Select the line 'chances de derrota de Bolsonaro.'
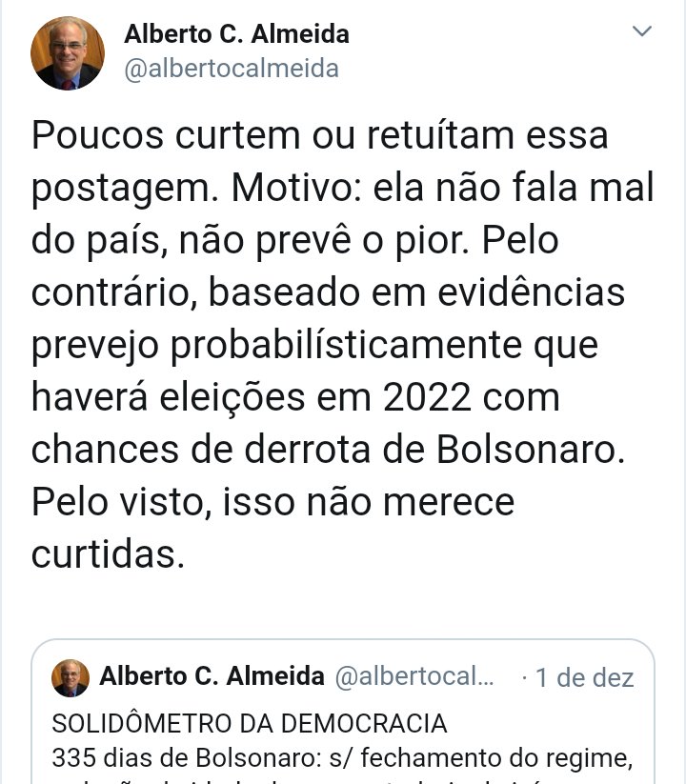Screen dimensions: 686x784 pos(329,450)
